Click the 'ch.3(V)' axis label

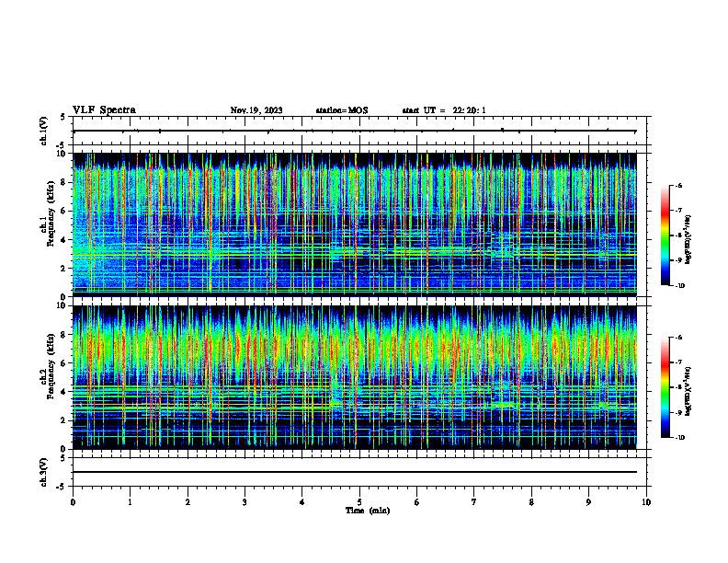coord(44,472)
